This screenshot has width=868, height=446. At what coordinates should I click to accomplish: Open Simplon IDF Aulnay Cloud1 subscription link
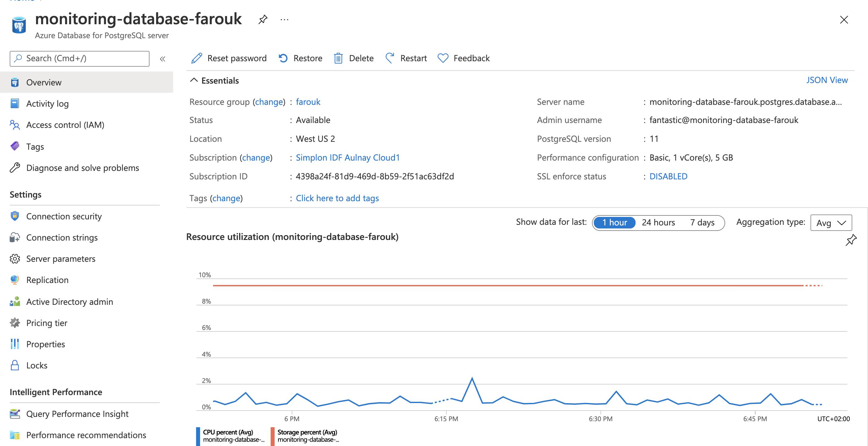coord(347,158)
